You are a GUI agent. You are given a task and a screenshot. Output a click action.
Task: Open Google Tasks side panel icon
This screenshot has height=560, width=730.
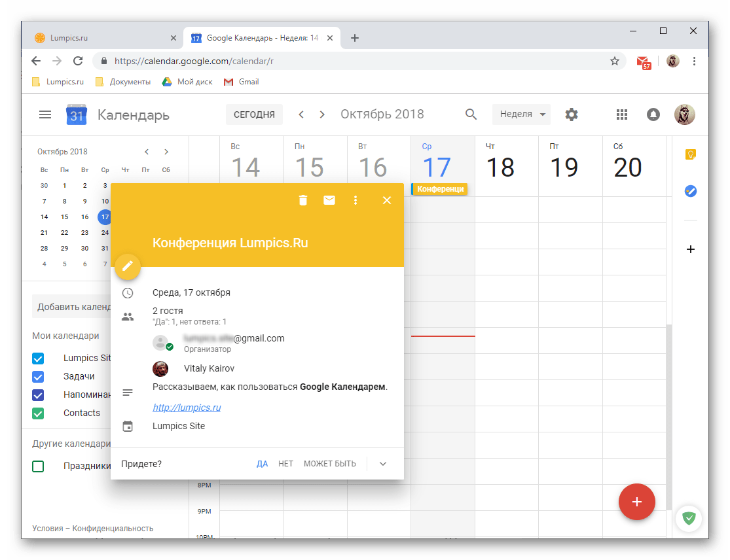click(x=691, y=190)
